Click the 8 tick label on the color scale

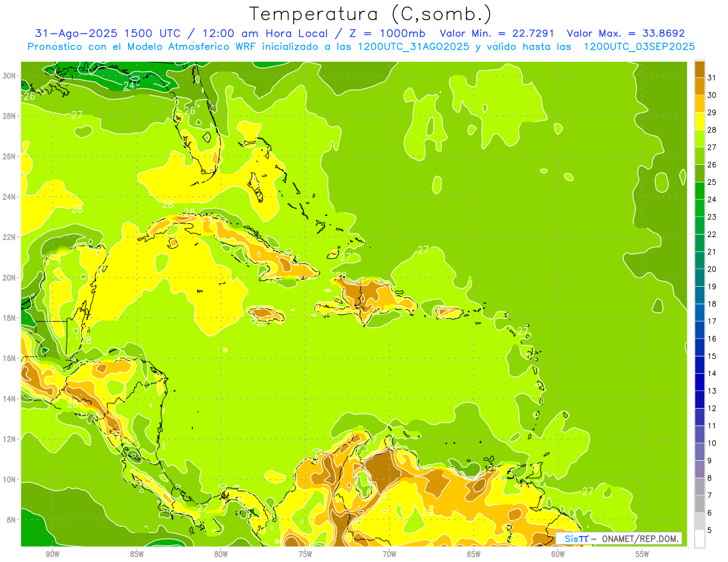710,478
